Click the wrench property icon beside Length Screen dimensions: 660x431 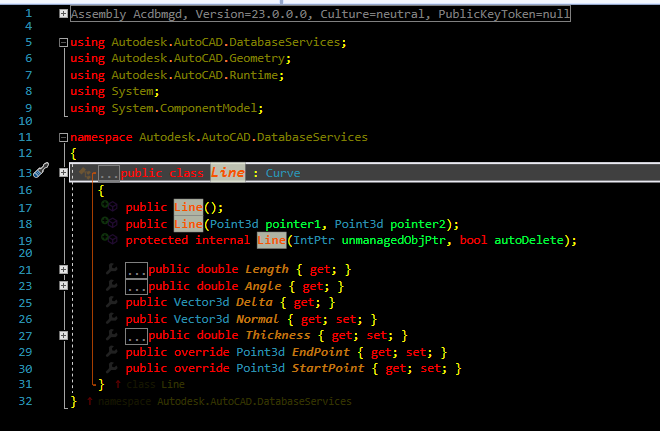[x=112, y=268]
